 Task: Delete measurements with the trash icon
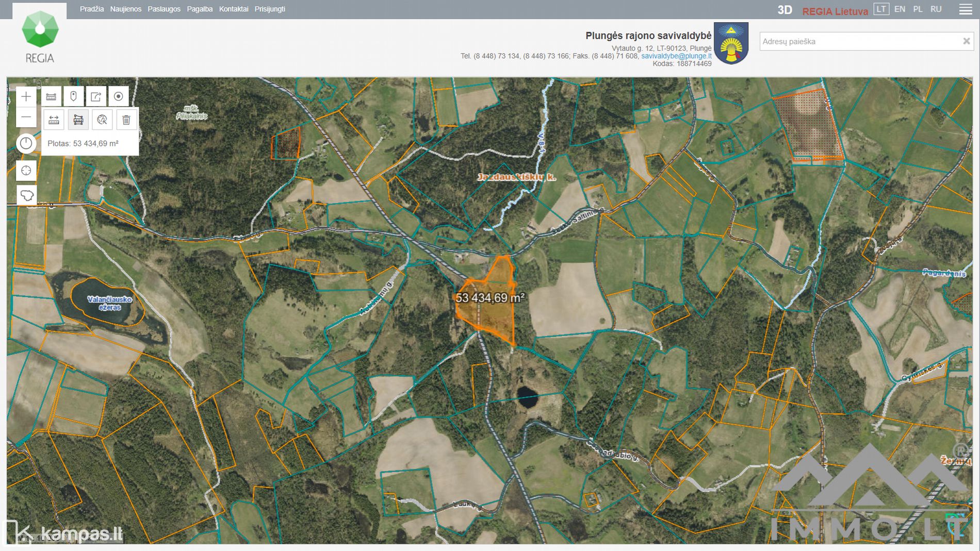pos(126,120)
